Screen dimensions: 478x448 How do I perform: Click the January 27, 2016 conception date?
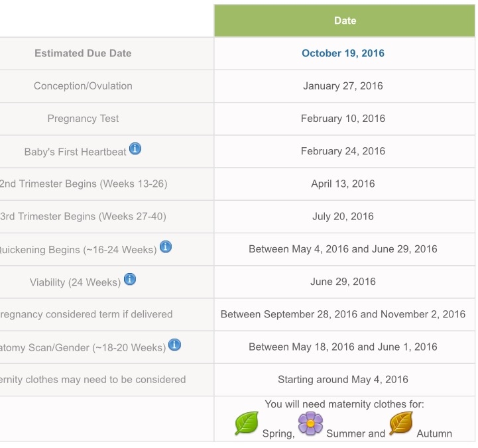point(343,86)
